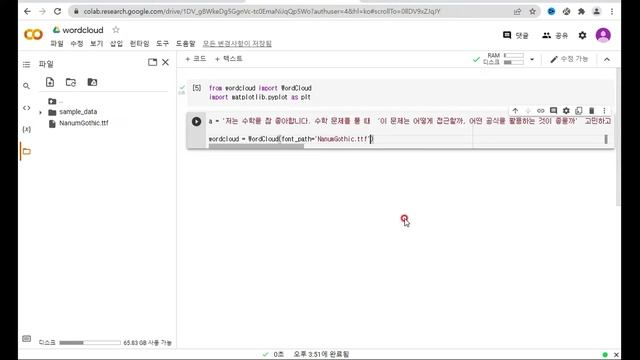Open the browser extensions puzzle icon
This screenshot has height=360, width=640.
click(581, 11)
